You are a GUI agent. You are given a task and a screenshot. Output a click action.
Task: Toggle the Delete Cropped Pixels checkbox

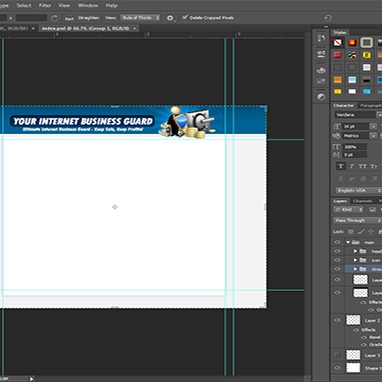point(185,17)
